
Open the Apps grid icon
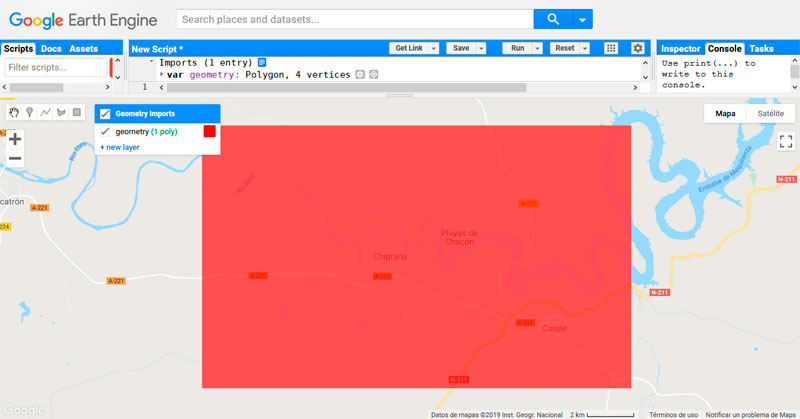611,48
